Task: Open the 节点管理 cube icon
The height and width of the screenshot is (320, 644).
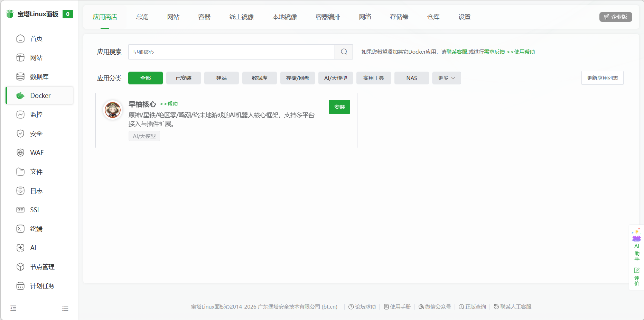Action: (x=20, y=267)
